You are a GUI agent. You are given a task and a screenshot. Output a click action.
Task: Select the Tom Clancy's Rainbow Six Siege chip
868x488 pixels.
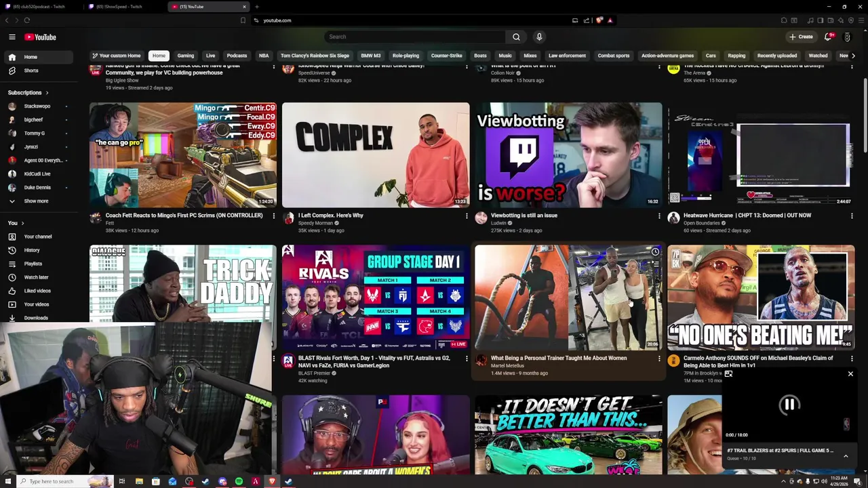coord(315,56)
